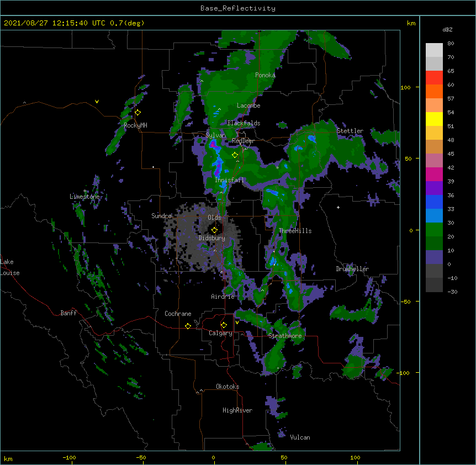
Task: Click the Drumheller label
Action: coord(352,269)
